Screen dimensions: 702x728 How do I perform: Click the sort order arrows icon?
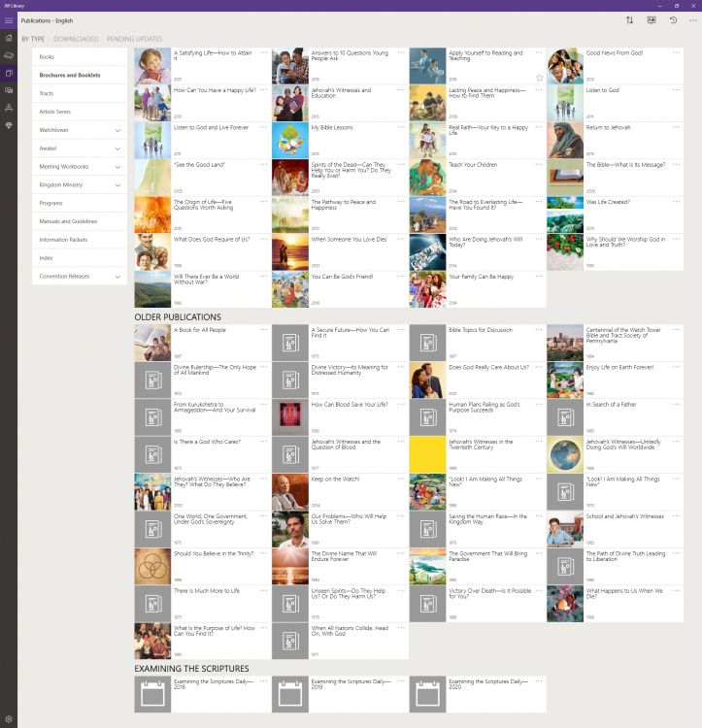pyautogui.click(x=629, y=20)
